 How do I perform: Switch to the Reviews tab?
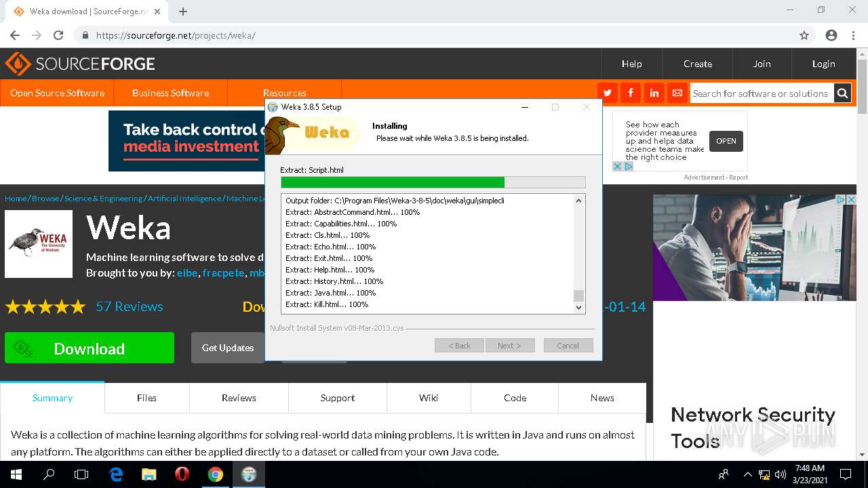[x=239, y=398]
